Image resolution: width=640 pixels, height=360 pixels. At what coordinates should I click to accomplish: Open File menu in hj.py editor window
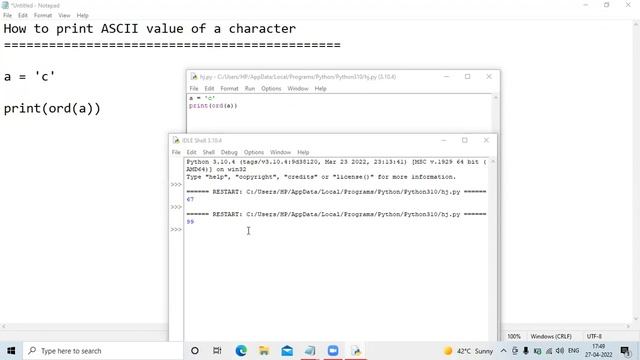click(194, 89)
